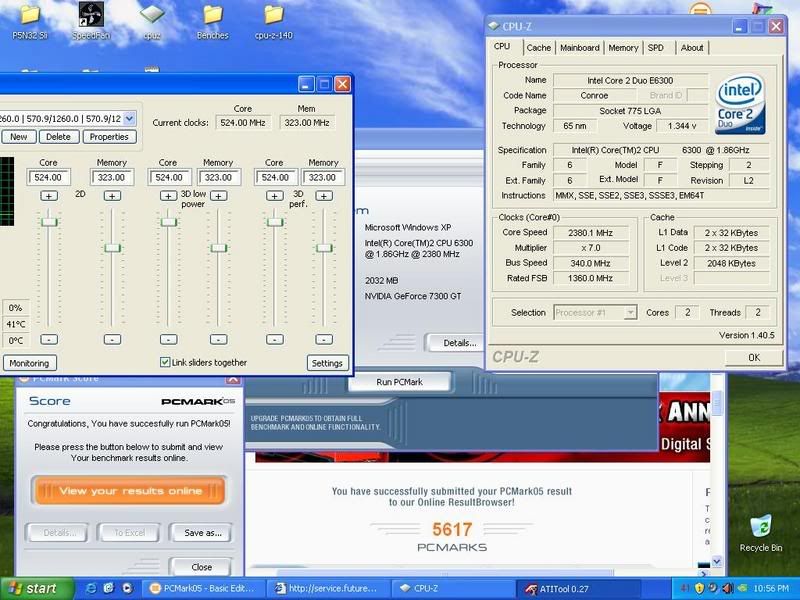Toggle Link sliders together checkbox
This screenshot has width=800, height=600.
[165, 362]
